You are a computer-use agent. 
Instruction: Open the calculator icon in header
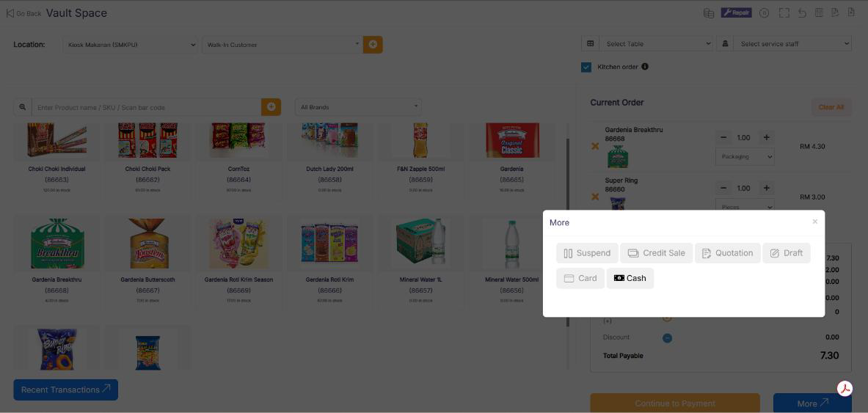click(x=818, y=12)
